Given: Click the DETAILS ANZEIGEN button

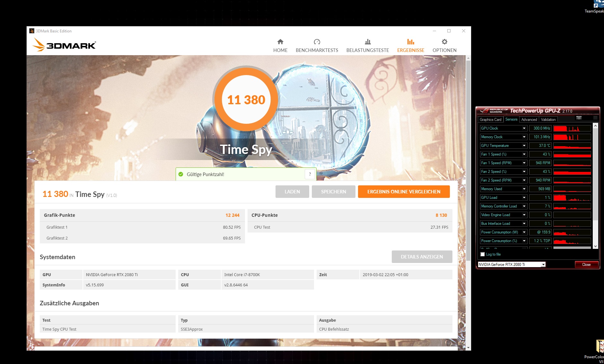Looking at the screenshot, I should [422, 257].
